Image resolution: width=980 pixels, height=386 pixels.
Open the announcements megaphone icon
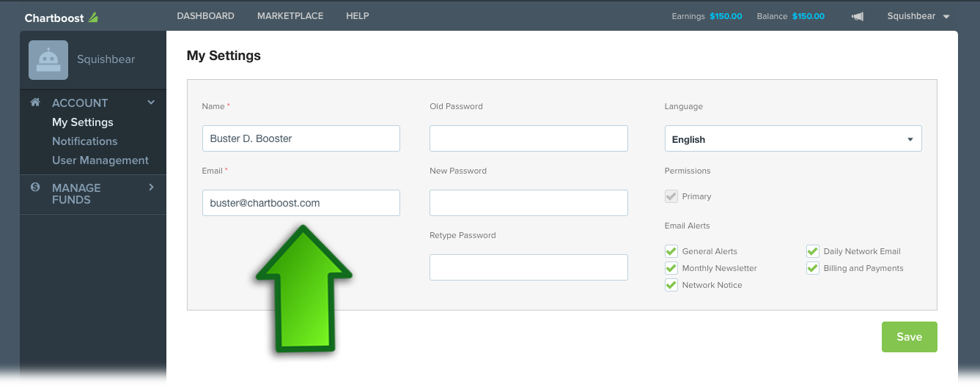[857, 16]
